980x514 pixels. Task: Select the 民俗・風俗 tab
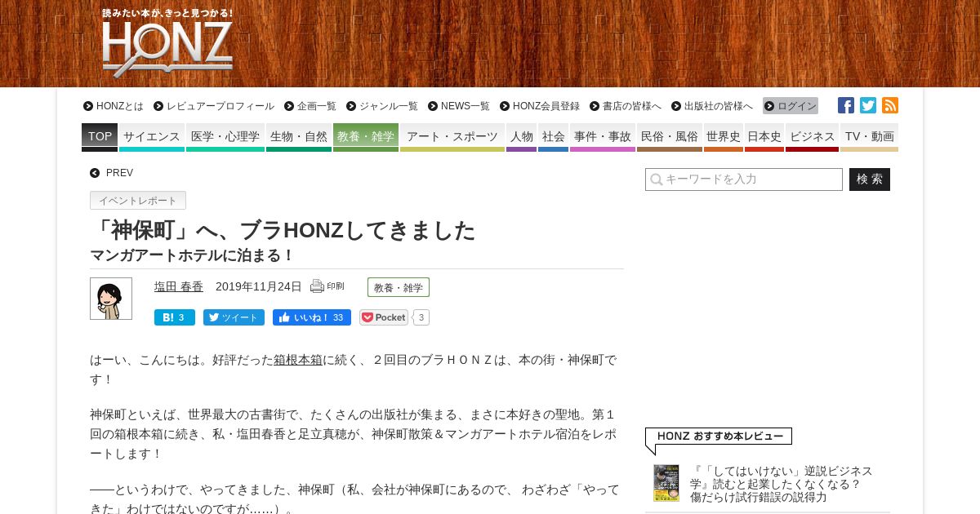[x=670, y=137]
